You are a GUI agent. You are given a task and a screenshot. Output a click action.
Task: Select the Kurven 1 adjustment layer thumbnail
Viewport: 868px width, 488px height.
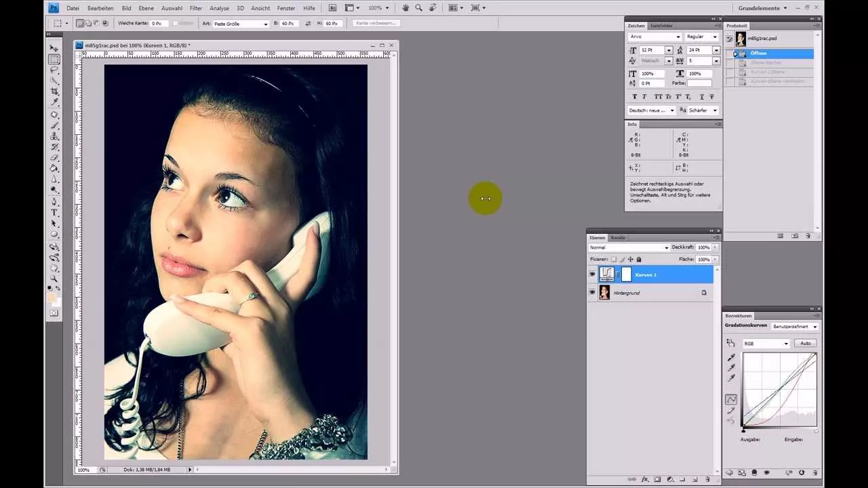[x=607, y=274]
